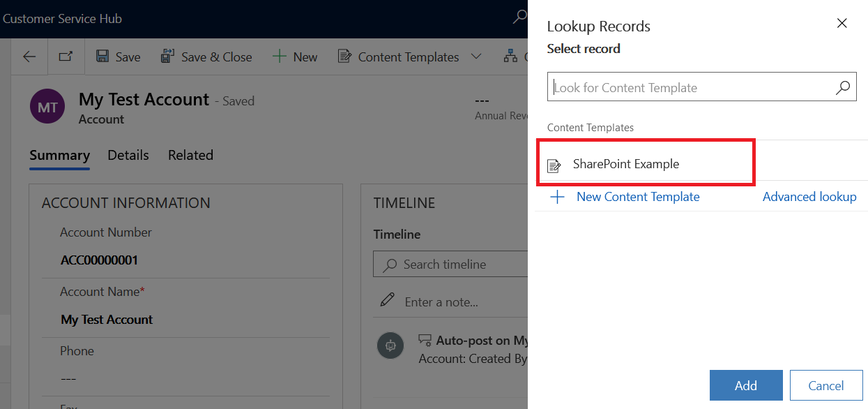Image resolution: width=868 pixels, height=409 pixels.
Task: Click the New Content Template link
Action: [x=637, y=197]
